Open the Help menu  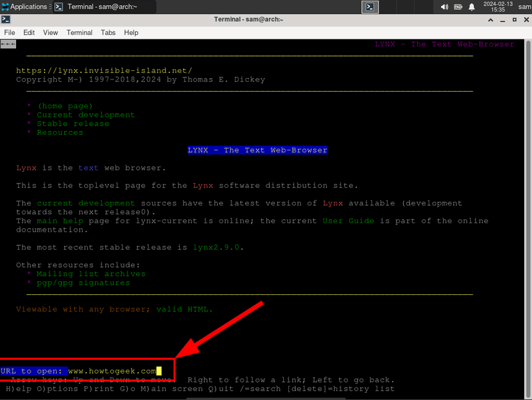pos(131,32)
